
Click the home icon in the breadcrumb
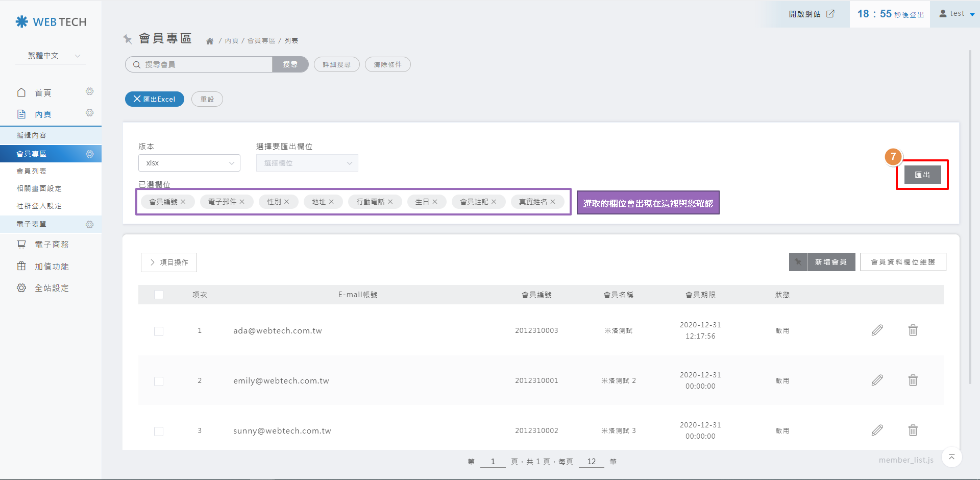click(210, 41)
